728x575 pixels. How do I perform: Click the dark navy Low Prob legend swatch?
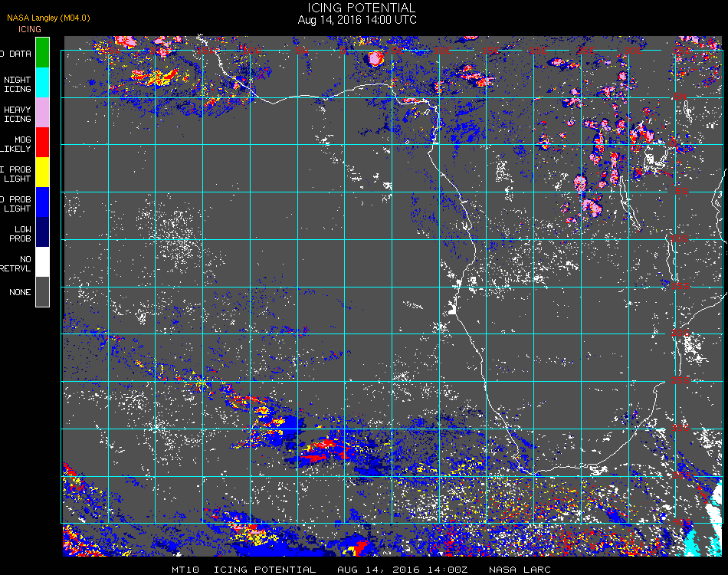tap(42, 232)
